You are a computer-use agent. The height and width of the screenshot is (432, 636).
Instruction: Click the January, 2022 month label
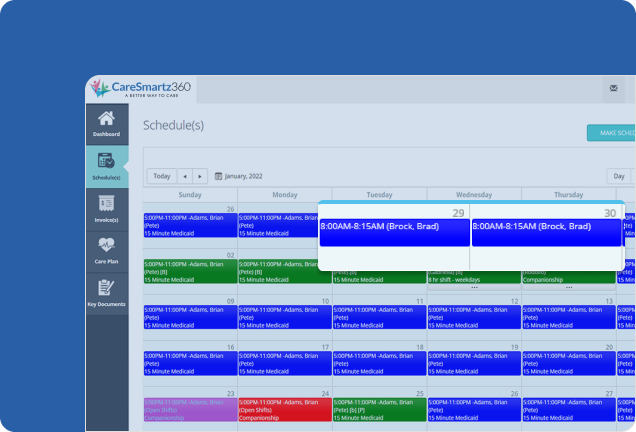tap(243, 176)
